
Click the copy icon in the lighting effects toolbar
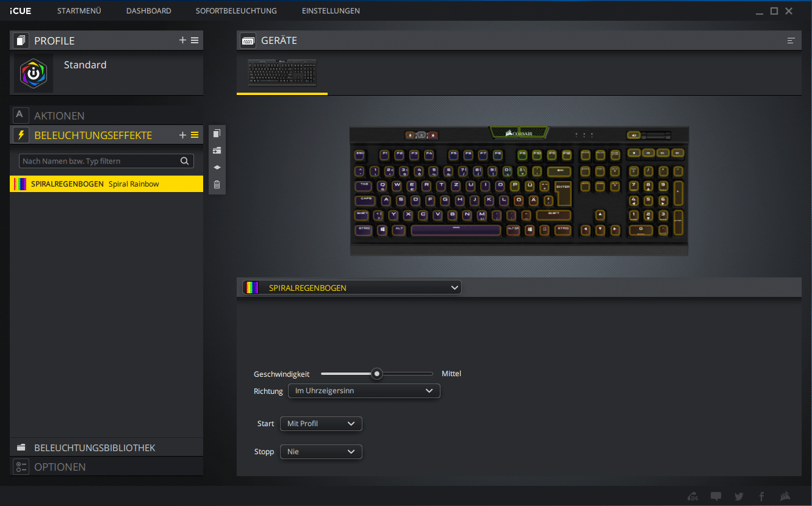(x=217, y=134)
